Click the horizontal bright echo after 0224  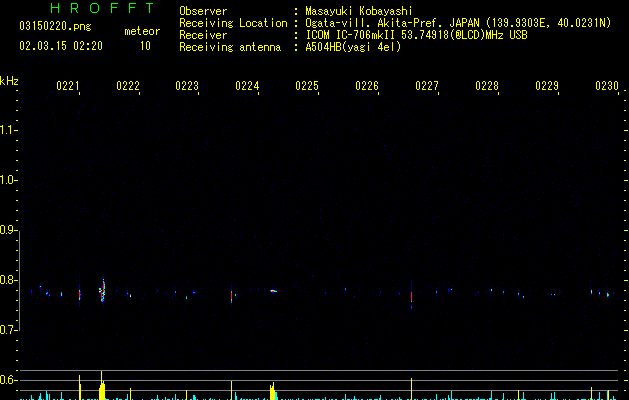click(x=274, y=291)
